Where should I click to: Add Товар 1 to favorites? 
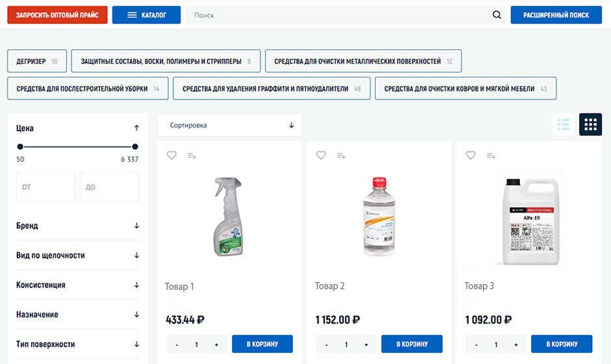[172, 155]
